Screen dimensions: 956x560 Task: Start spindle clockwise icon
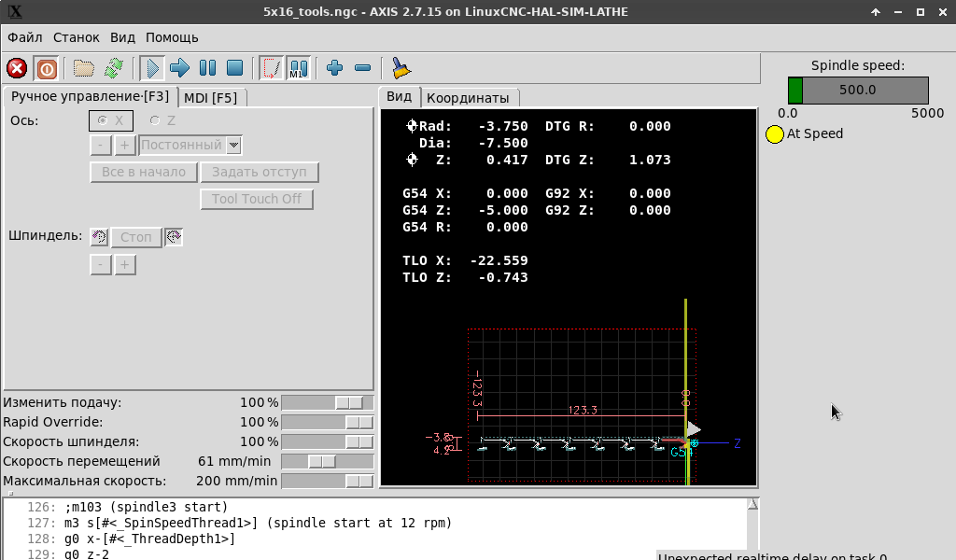click(174, 237)
